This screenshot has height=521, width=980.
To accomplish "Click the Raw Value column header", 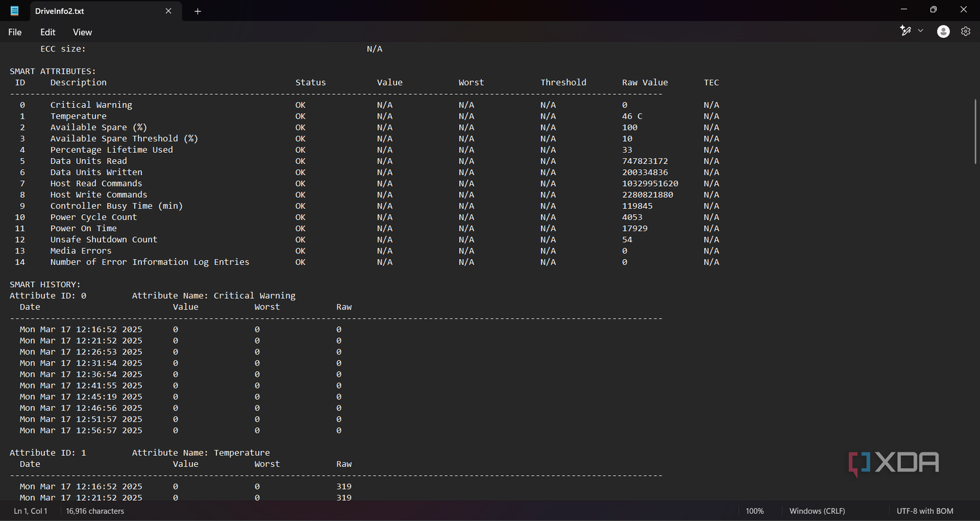I will coord(645,82).
